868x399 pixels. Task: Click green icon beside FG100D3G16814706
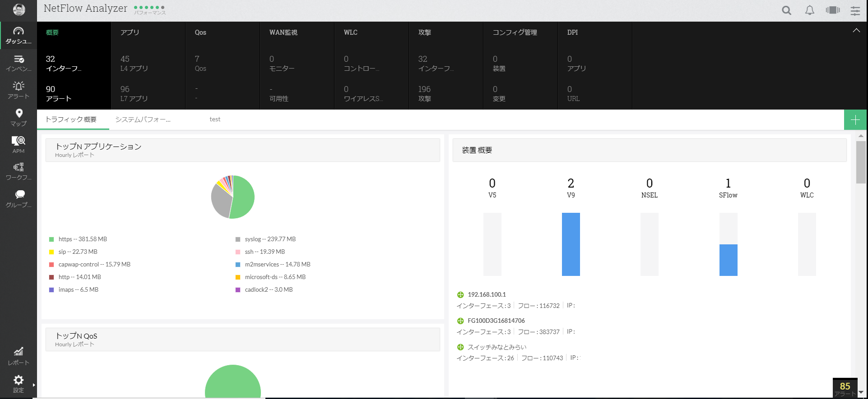tap(460, 321)
